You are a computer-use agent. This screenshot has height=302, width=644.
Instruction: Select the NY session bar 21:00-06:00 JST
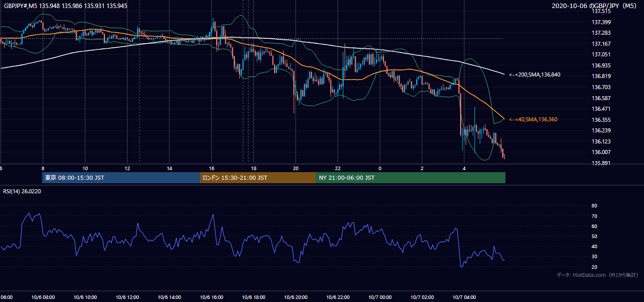click(x=411, y=178)
